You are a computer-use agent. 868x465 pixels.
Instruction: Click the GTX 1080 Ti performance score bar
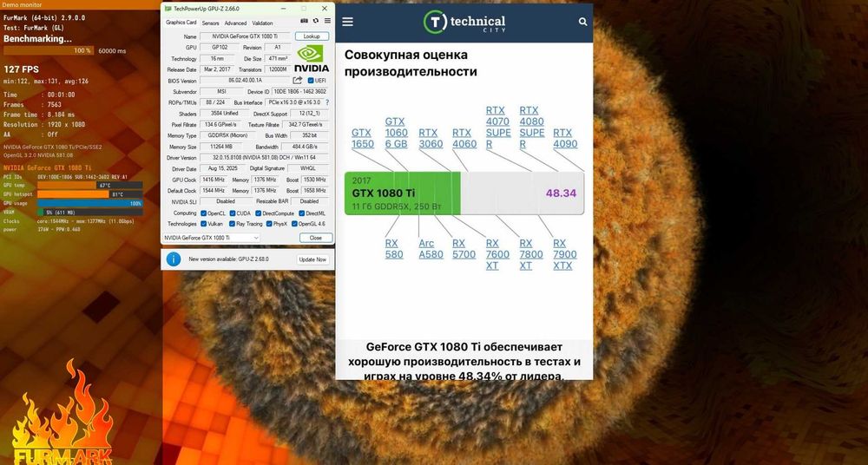click(464, 193)
